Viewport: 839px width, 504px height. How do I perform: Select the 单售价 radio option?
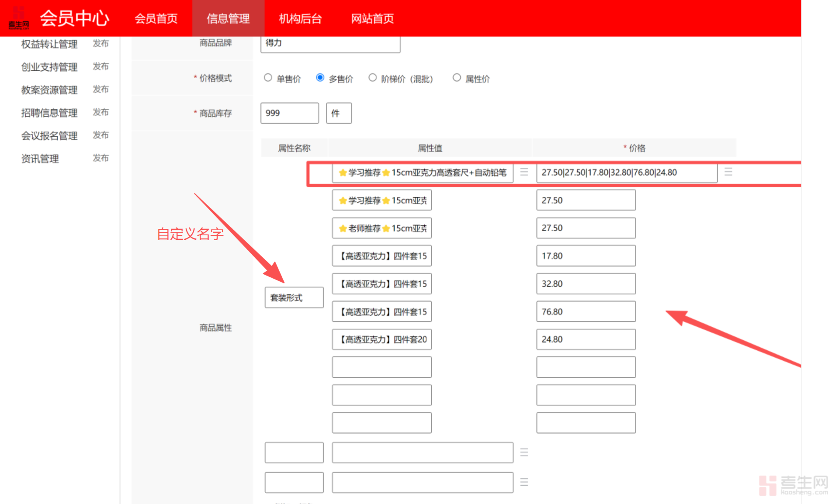pos(268,78)
